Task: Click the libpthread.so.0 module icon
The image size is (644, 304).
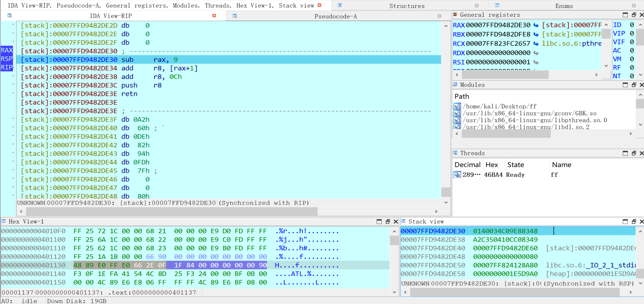Action: 457,120
